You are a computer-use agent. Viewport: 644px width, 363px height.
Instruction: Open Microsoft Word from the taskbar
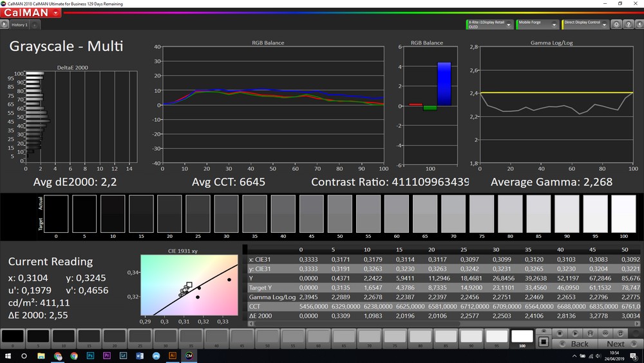[140, 356]
